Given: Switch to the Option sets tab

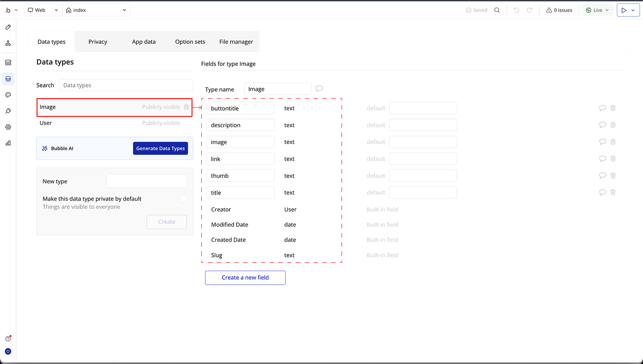Looking at the screenshot, I should click(190, 42).
